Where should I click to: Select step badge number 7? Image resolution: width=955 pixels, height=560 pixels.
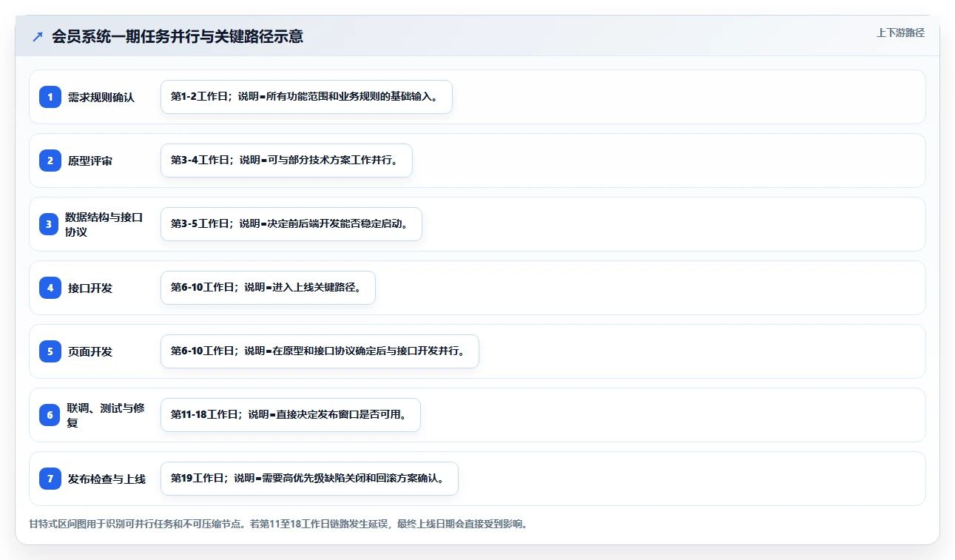[50, 479]
